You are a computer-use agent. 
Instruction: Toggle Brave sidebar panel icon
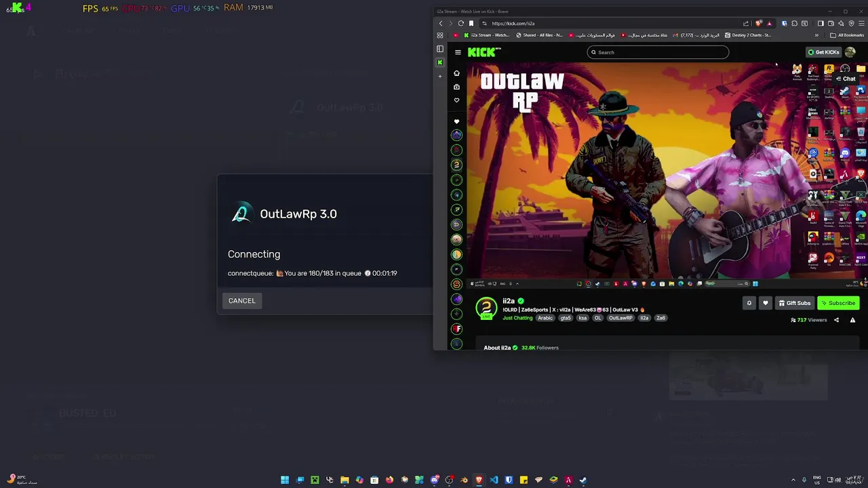tap(820, 23)
